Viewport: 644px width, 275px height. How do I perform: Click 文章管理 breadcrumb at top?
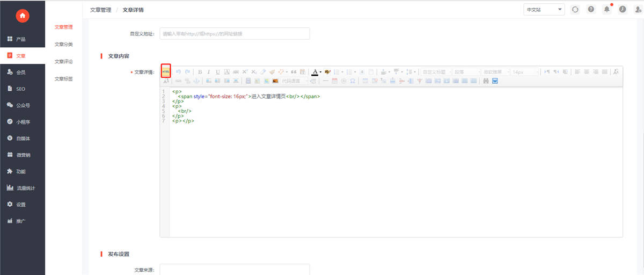100,10
